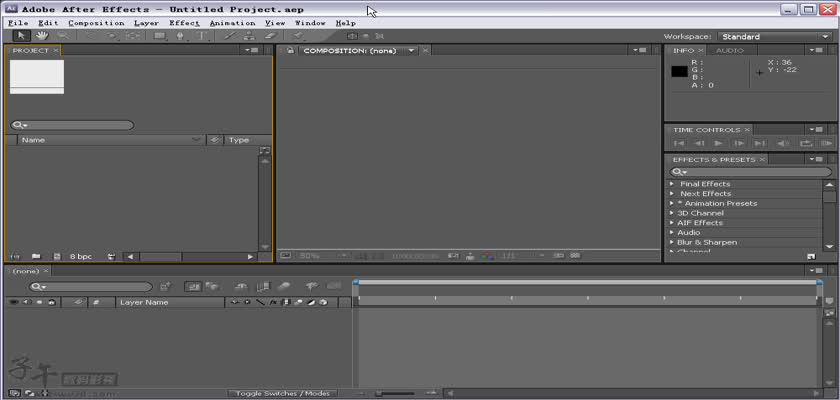The width and height of the screenshot is (840, 400).
Task: Select the Puppet Pin tool
Action: pos(299,36)
